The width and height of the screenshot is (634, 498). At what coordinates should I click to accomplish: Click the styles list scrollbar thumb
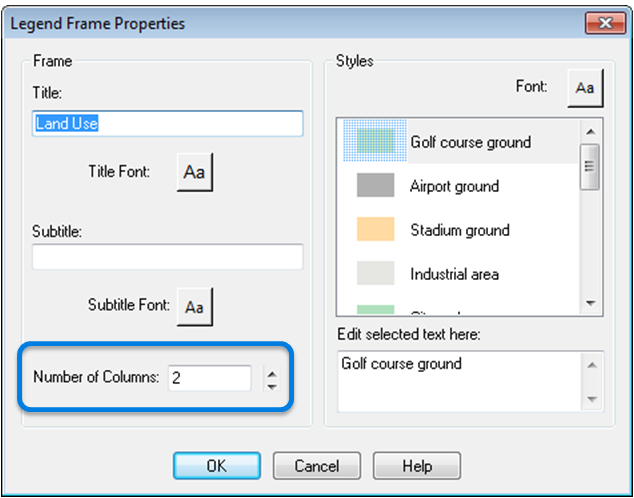point(590,167)
